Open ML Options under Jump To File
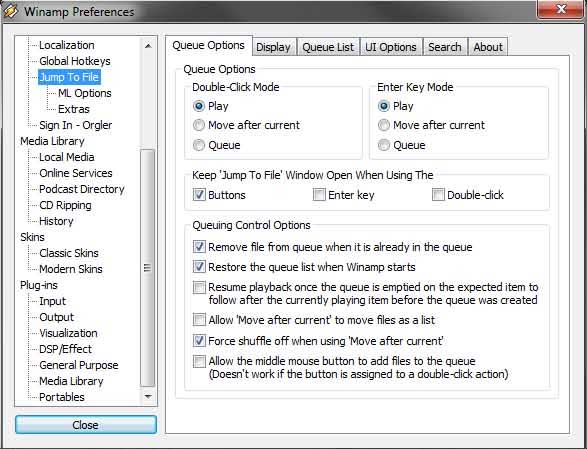 coord(85,93)
